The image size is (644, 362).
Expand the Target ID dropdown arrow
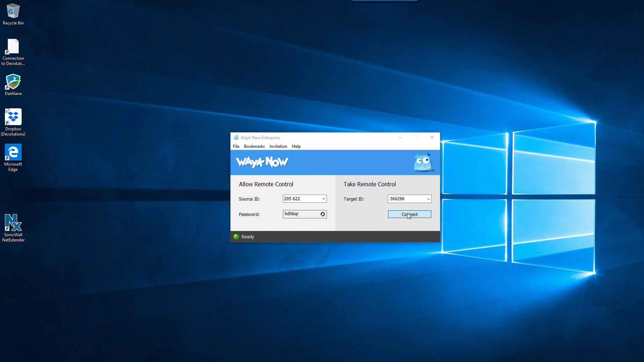(428, 199)
